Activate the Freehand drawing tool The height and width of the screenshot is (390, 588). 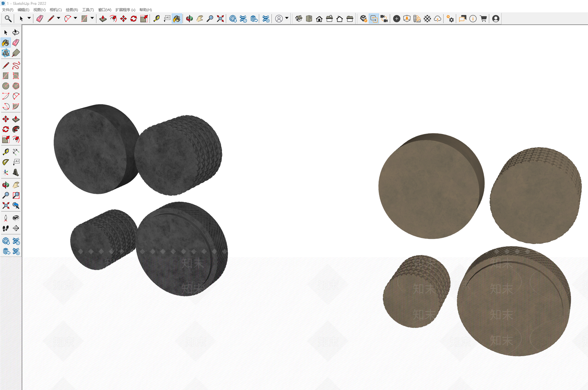click(x=16, y=65)
